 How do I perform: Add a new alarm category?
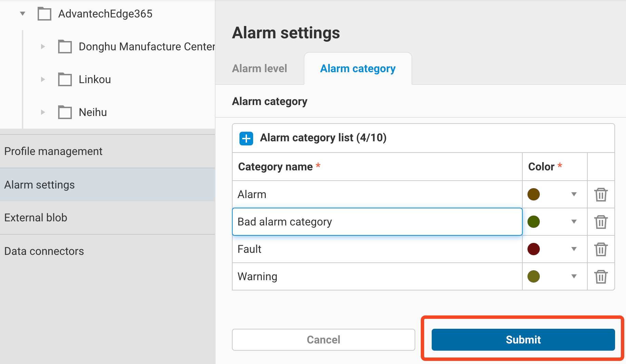tap(246, 138)
